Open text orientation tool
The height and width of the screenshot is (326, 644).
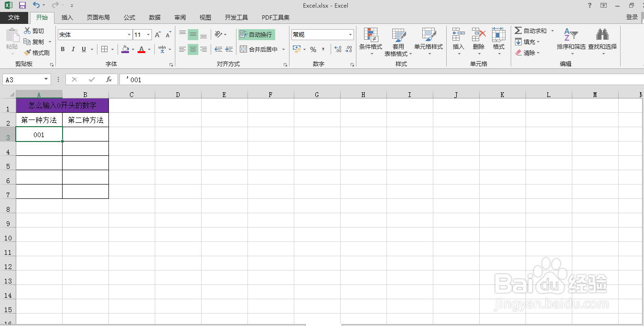[x=218, y=34]
